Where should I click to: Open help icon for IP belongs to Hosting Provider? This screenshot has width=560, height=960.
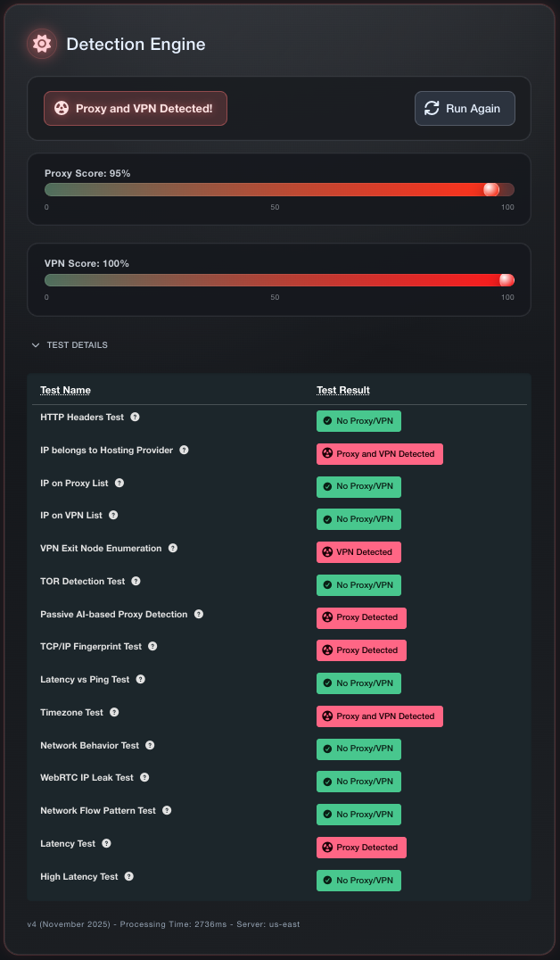pyautogui.click(x=184, y=450)
